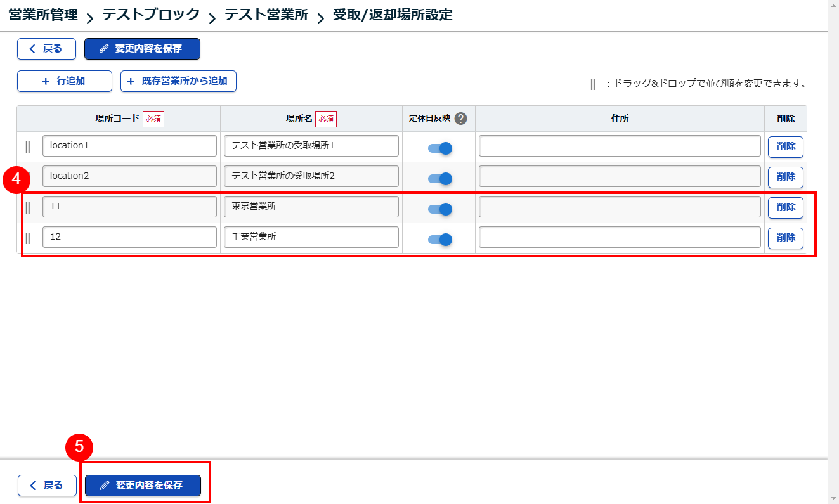Switch off 定休日反映 for 千葉営業所
Screen dimensions: 839x504
click(440, 239)
